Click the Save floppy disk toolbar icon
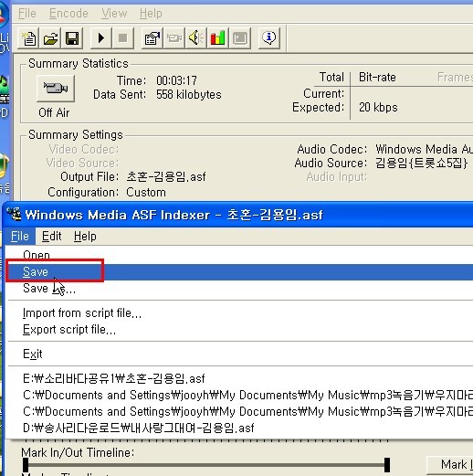This screenshot has height=476, width=473. click(72, 38)
